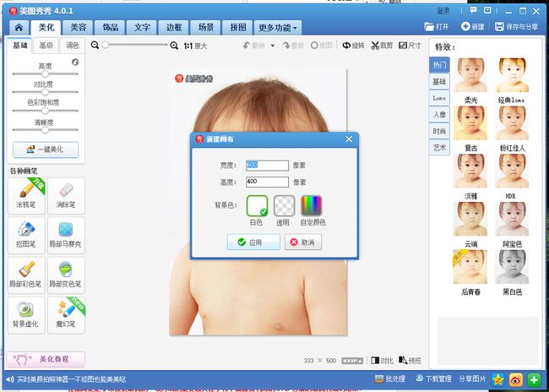Select the 局部彩色笔 tool
This screenshot has height=392, width=549.
pyautogui.click(x=26, y=275)
